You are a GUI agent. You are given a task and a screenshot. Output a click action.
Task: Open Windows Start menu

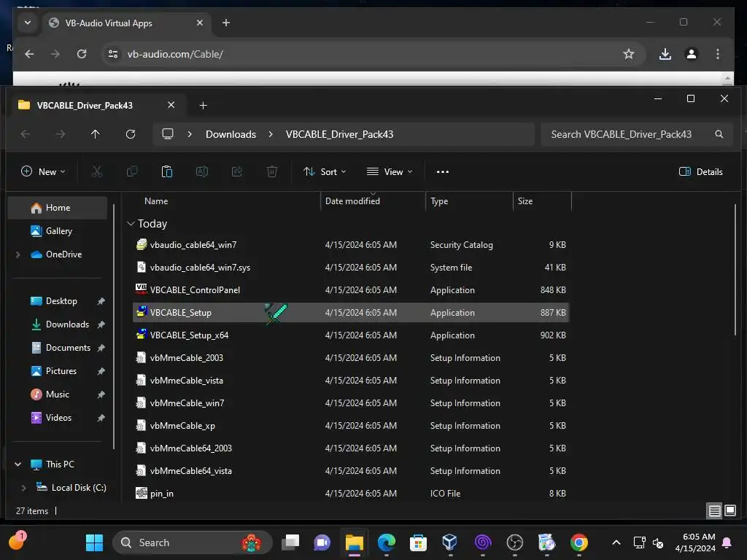click(94, 542)
